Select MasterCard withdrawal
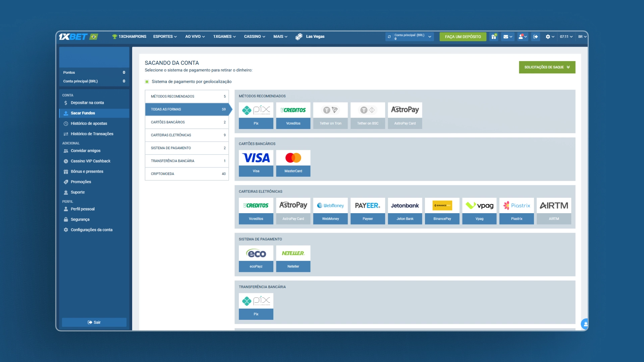644x362 pixels. point(293,163)
